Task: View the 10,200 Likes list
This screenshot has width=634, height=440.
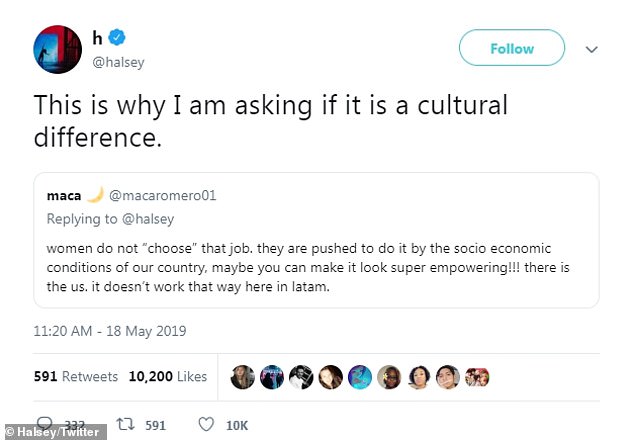Action: pos(168,377)
